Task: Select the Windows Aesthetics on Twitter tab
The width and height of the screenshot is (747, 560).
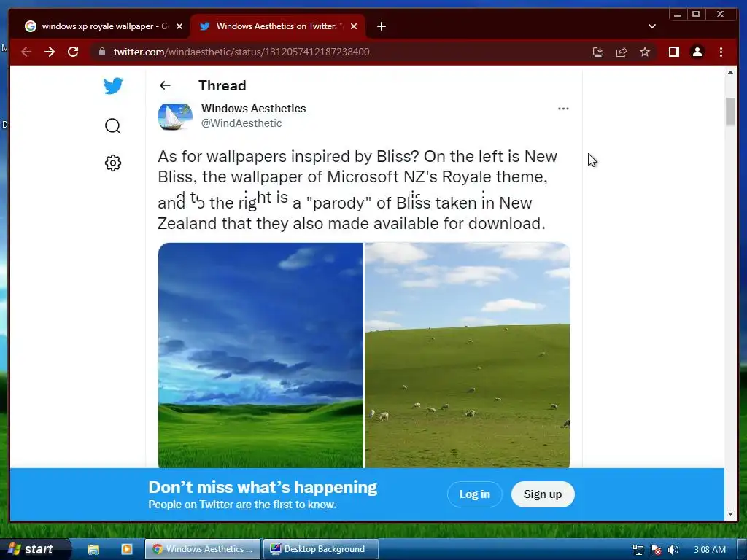Action: tap(276, 26)
